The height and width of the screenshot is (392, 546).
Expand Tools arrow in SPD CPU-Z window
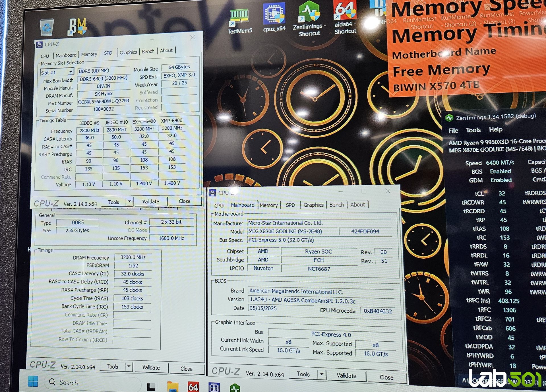[x=129, y=202]
